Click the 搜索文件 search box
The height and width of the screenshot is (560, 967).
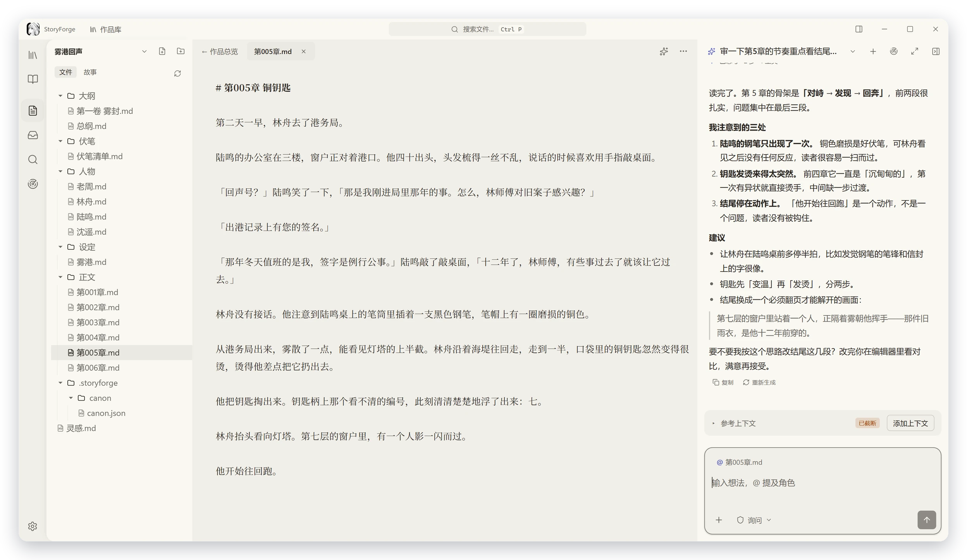point(487,29)
